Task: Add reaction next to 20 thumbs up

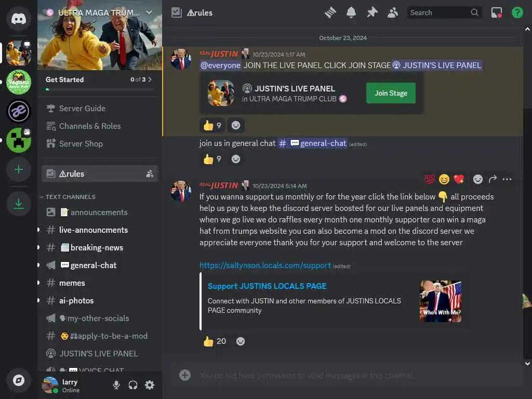Action: [x=240, y=341]
